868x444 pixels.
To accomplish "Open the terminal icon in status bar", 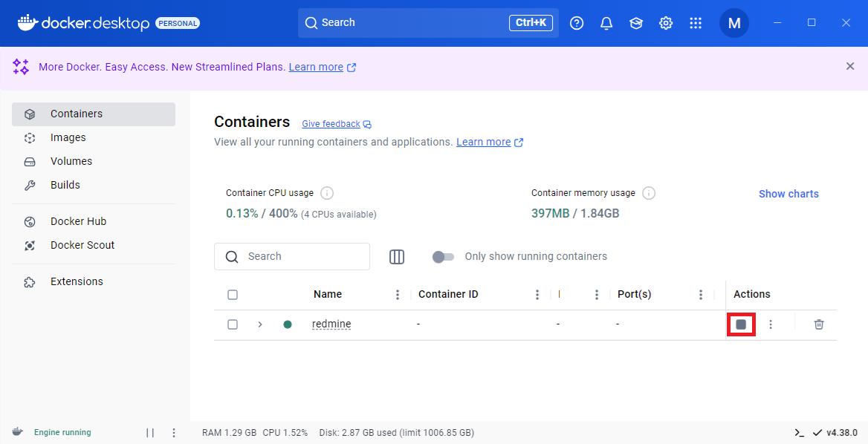I will pyautogui.click(x=799, y=432).
